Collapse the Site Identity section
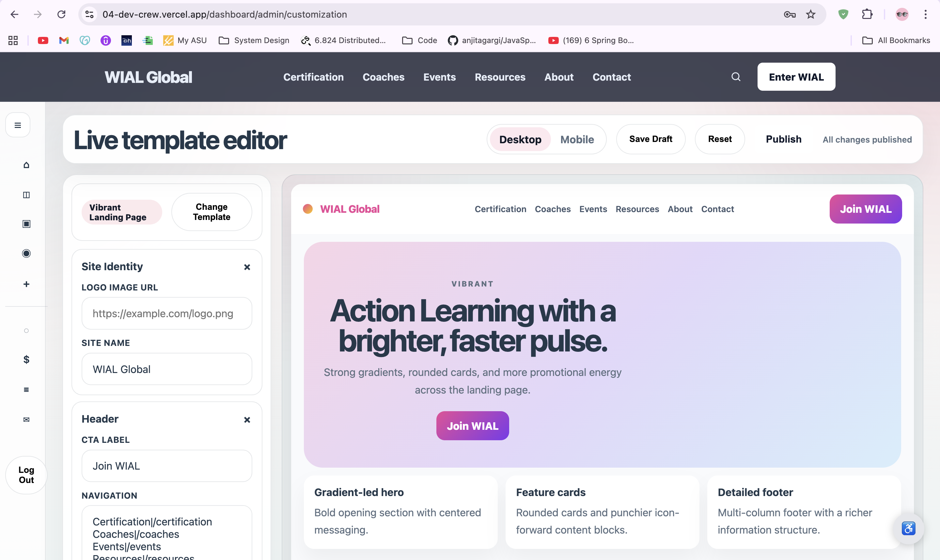Viewport: 940px width, 560px height. pyautogui.click(x=247, y=267)
